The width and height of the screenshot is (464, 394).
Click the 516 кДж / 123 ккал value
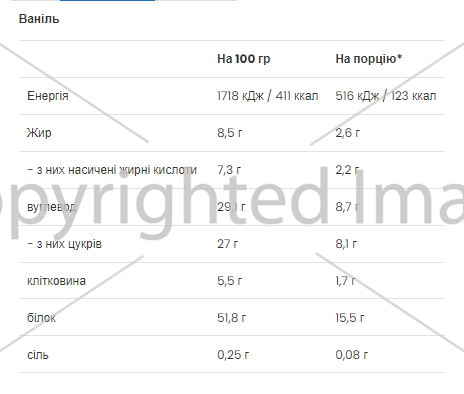[x=386, y=96]
